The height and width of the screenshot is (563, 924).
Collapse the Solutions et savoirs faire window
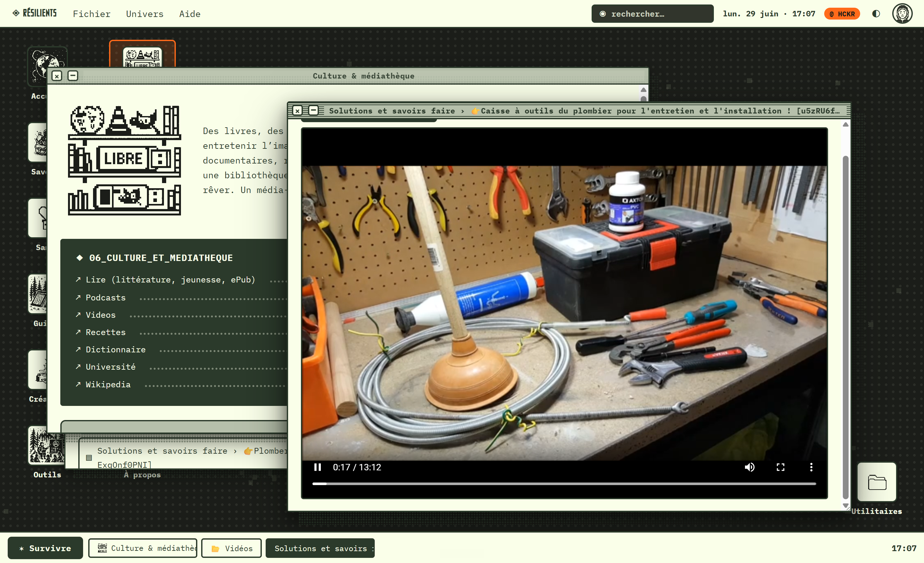pos(313,111)
